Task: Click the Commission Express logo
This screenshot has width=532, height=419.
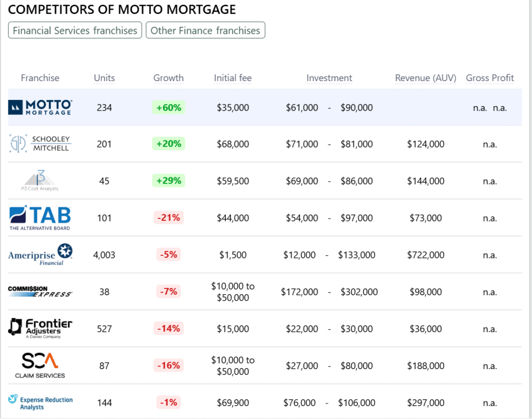Action: 40,292
